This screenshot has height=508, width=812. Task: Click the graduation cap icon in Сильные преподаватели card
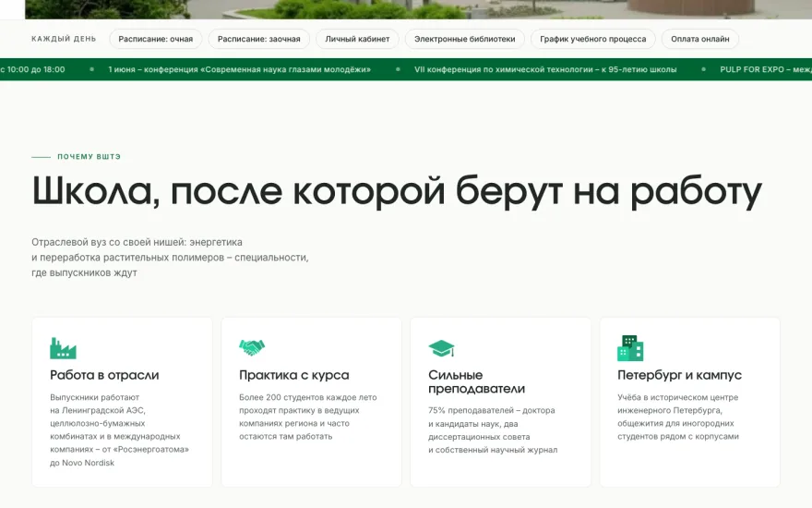coord(441,348)
